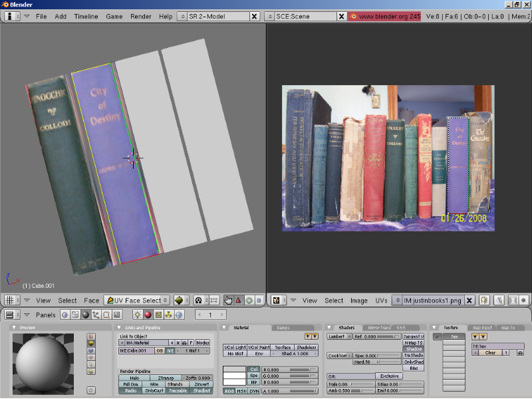This screenshot has width=532, height=399.
Task: Select the rotate manipulator ring icon
Action: 249,301
